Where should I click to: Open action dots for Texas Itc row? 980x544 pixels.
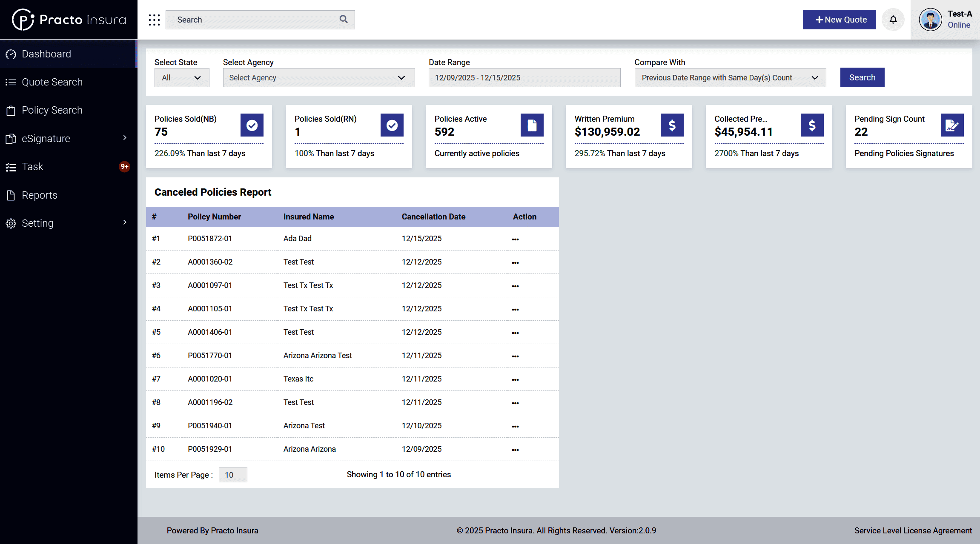click(x=515, y=379)
